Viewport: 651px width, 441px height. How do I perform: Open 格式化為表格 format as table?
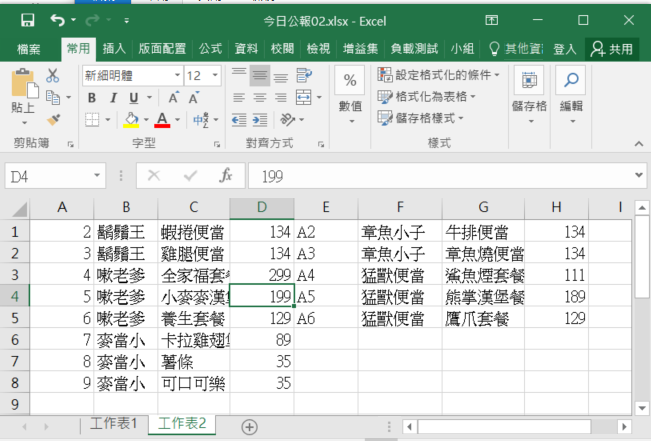426,97
